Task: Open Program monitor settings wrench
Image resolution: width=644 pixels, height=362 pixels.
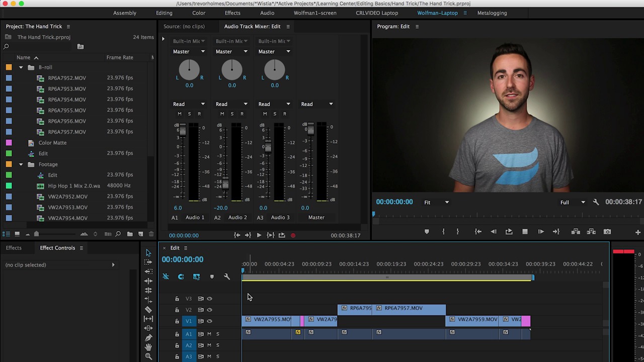Action: (596, 202)
